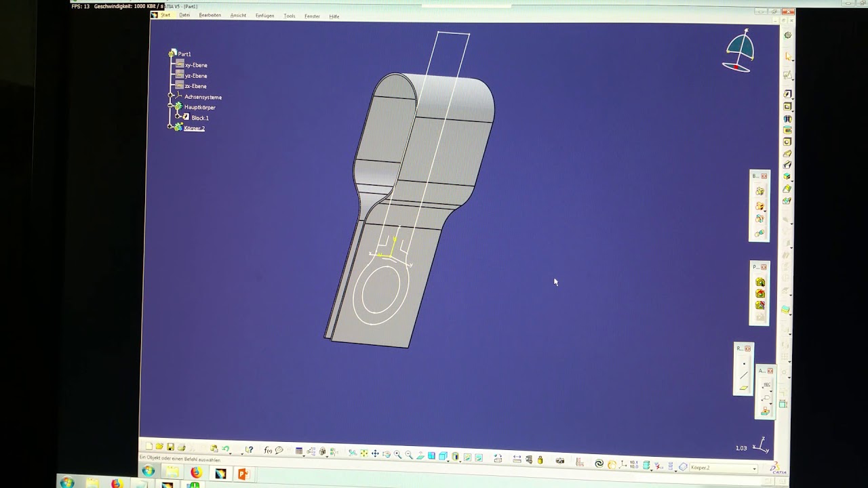Open the Körper.2 current body dropdown
868x488 pixels.
coord(755,468)
